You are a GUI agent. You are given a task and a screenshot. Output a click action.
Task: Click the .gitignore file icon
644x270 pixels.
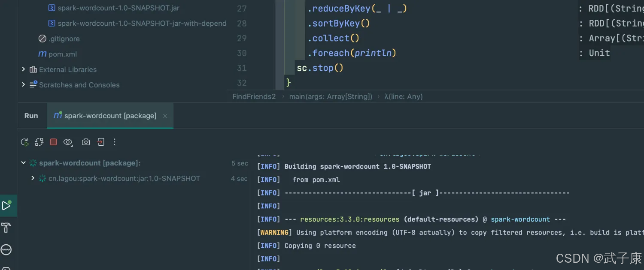pyautogui.click(x=42, y=39)
